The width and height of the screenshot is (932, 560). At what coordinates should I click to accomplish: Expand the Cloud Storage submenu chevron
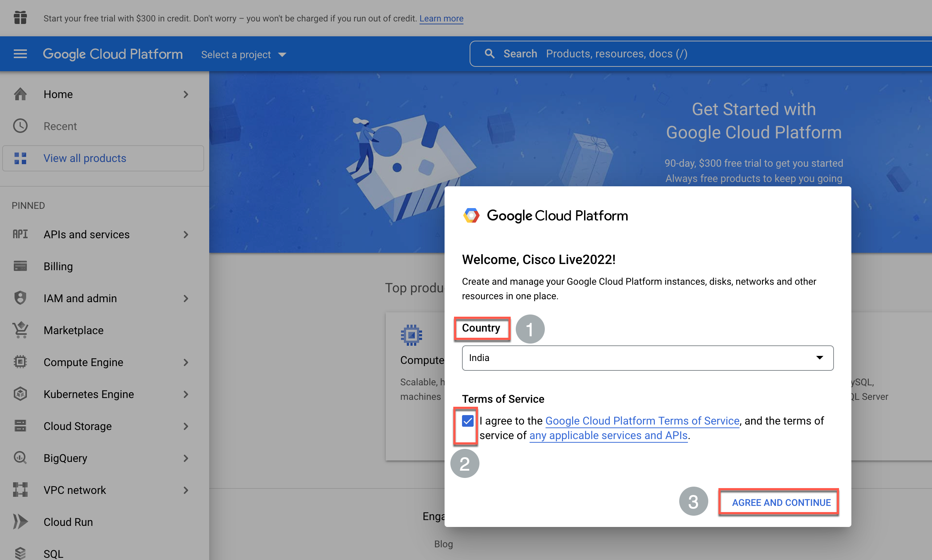click(186, 426)
